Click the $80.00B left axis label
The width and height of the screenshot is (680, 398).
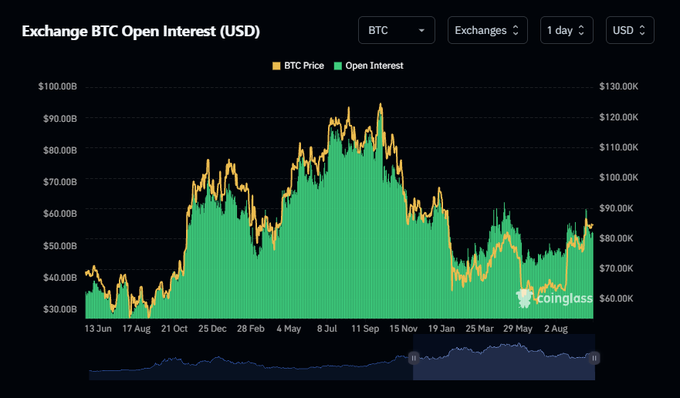click(x=60, y=150)
